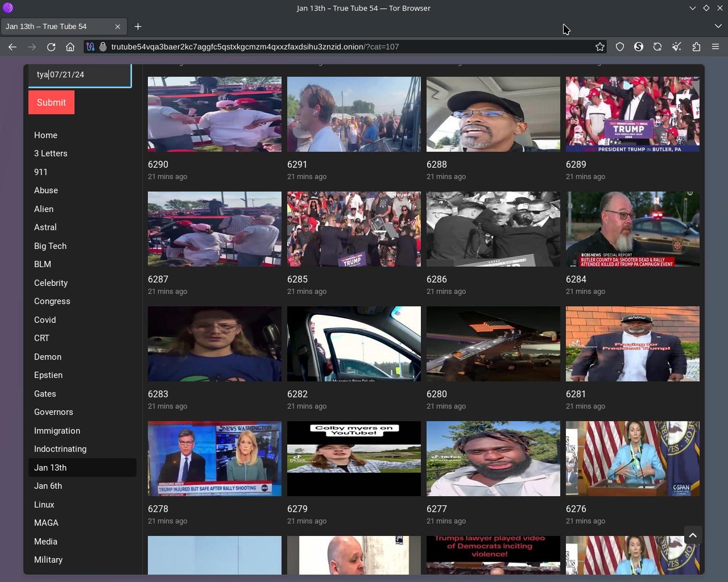This screenshot has height=582, width=728.
Task: Open Demon category link
Action: coord(48,357)
